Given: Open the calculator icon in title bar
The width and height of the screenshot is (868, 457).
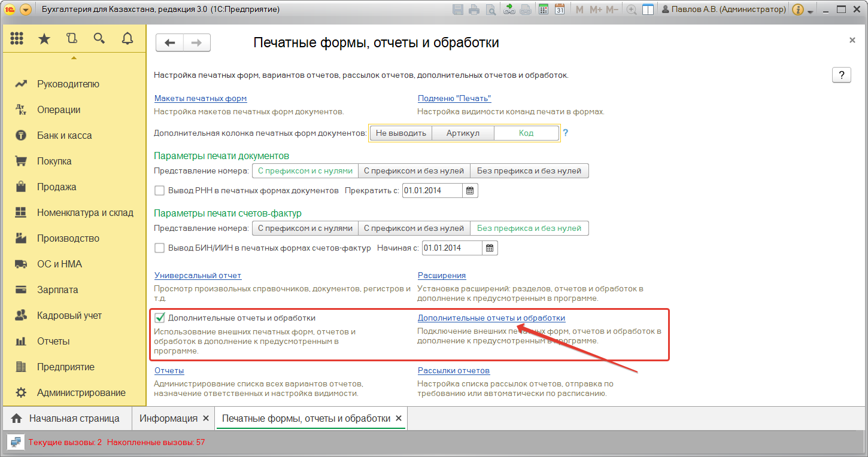Looking at the screenshot, I should 544,10.
